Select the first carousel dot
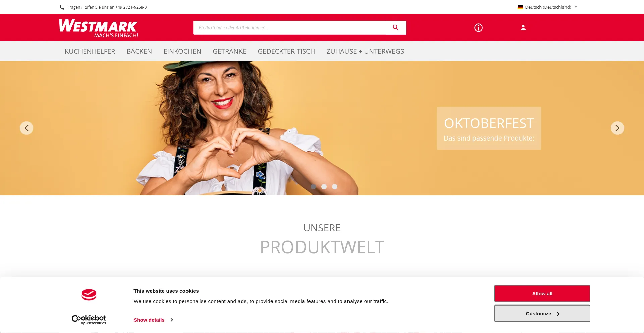Viewport: 644px width, 333px height. click(313, 187)
